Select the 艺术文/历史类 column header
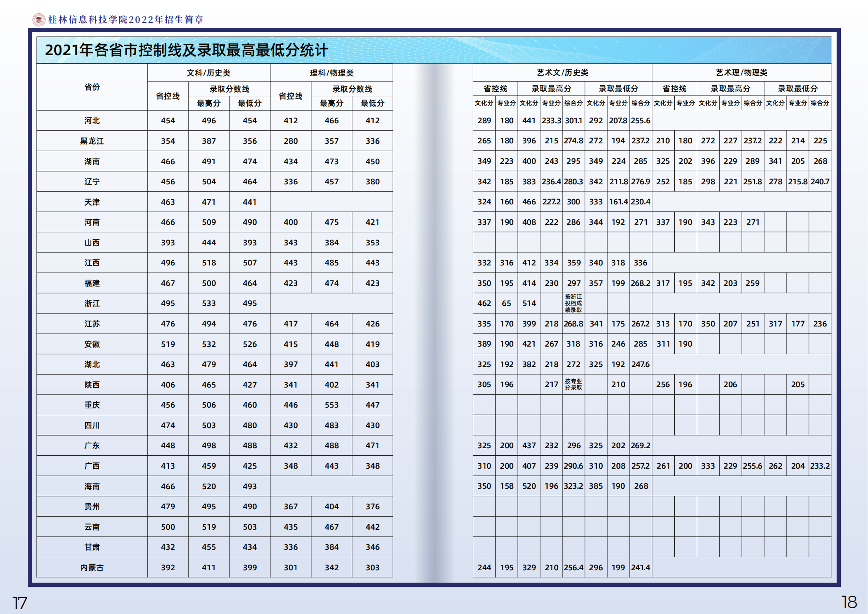Image resolution: width=868 pixels, height=614 pixels. (562, 72)
